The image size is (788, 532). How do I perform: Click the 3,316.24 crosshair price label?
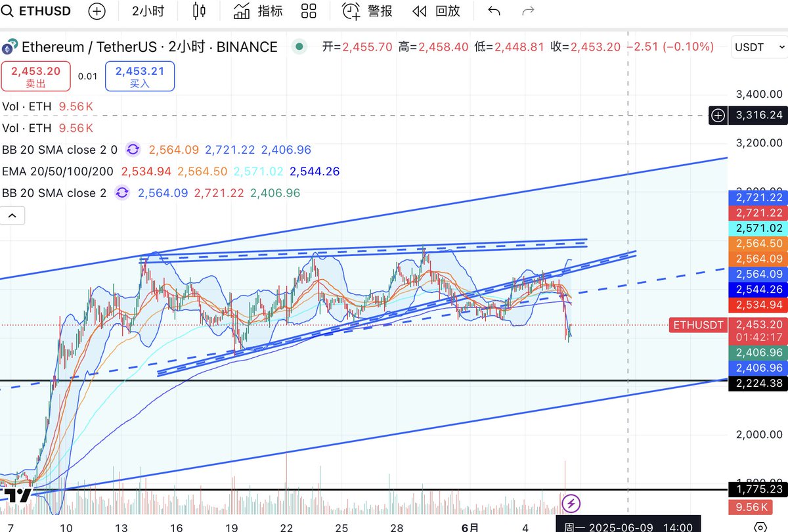tap(759, 116)
